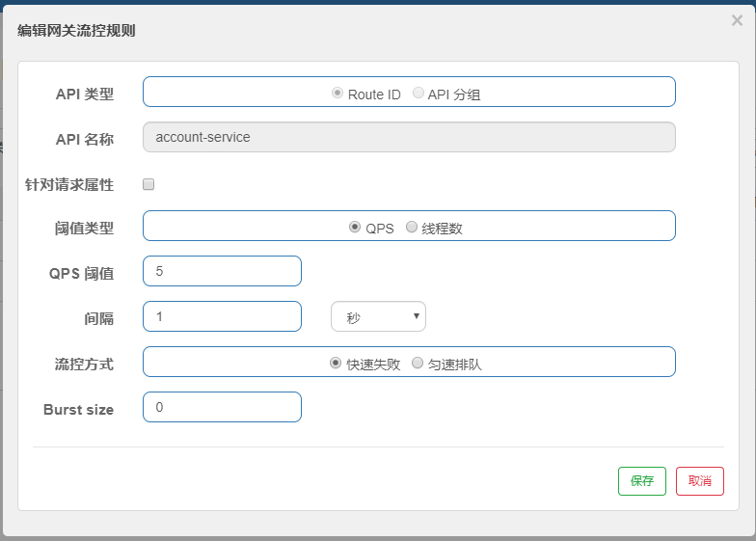
Task: Select 匀速排队 flow control mode
Action: (417, 363)
